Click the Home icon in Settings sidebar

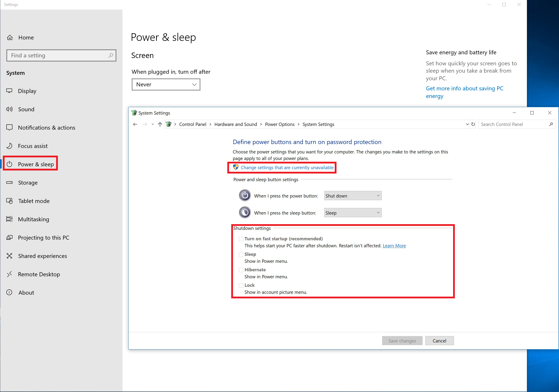coord(10,38)
